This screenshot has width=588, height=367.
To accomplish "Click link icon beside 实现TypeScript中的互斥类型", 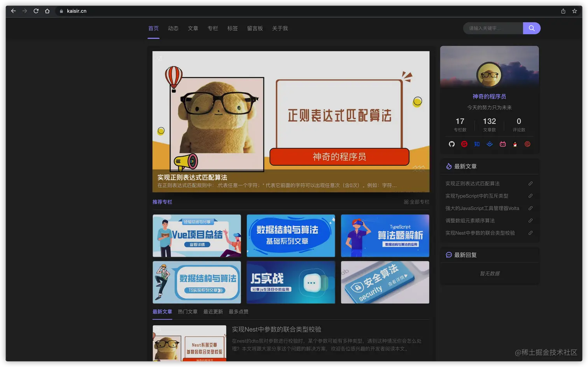I will click(530, 196).
